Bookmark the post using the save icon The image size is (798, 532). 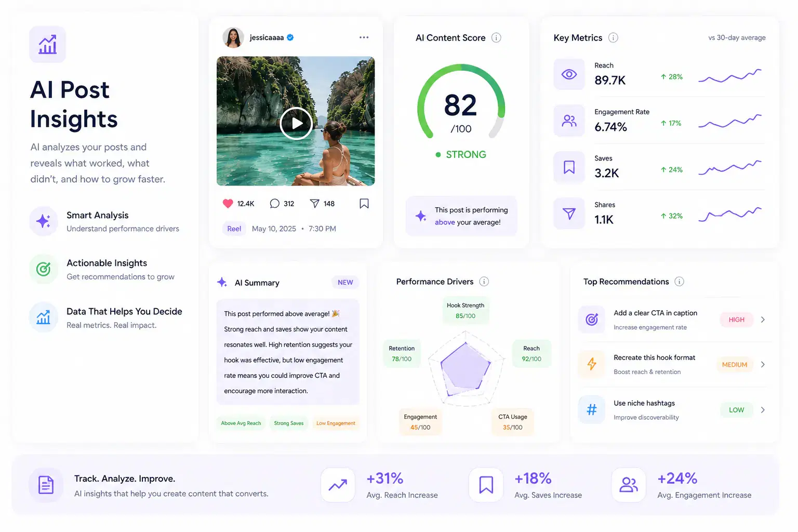364,204
